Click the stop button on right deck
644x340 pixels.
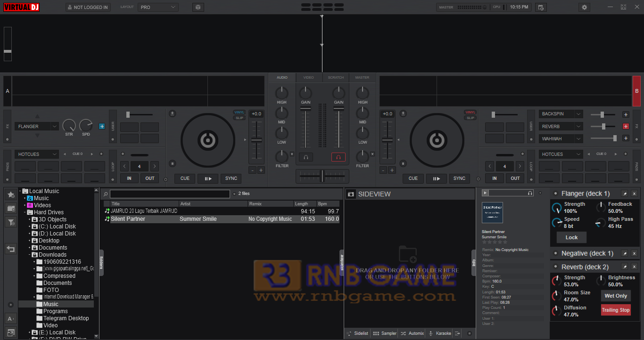pyautogui.click(x=403, y=163)
